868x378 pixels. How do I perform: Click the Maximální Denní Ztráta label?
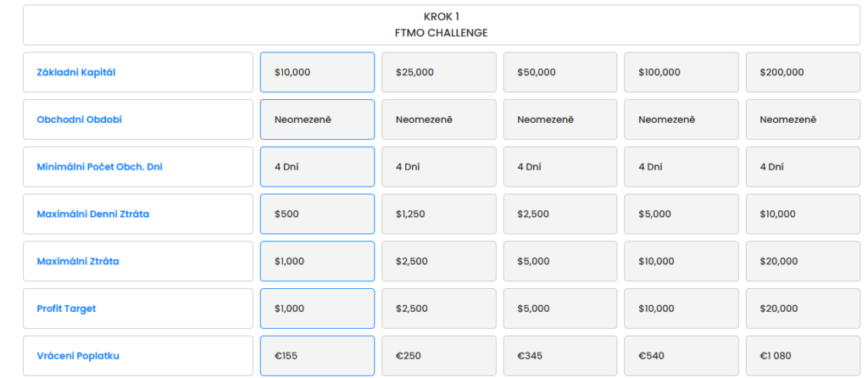(137, 214)
